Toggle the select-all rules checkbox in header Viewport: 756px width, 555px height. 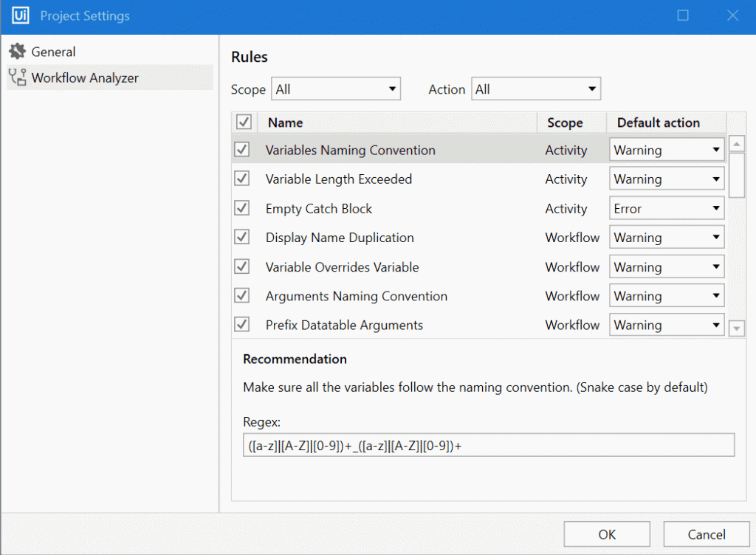pos(244,122)
